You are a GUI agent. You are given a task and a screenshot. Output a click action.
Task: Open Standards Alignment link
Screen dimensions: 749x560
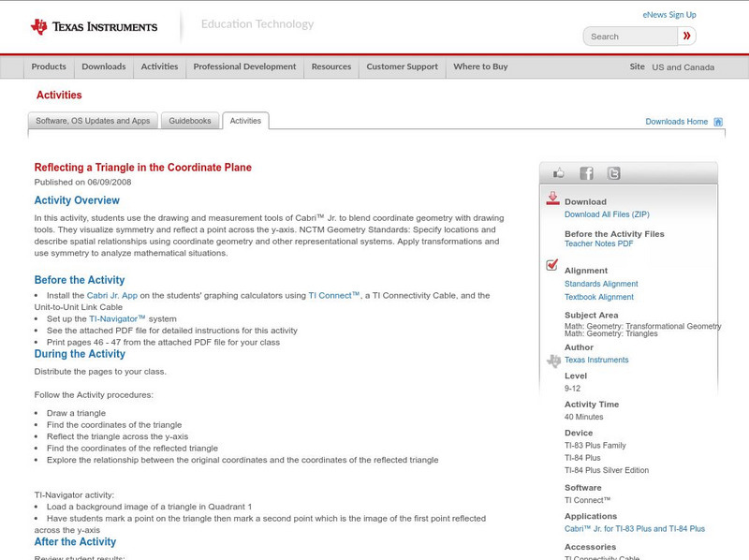(601, 284)
